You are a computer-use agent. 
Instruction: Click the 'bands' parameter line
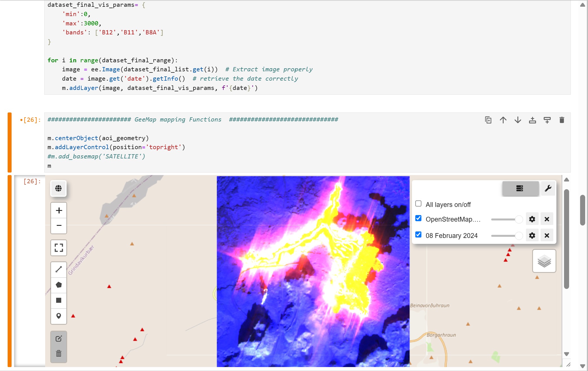pyautogui.click(x=113, y=32)
